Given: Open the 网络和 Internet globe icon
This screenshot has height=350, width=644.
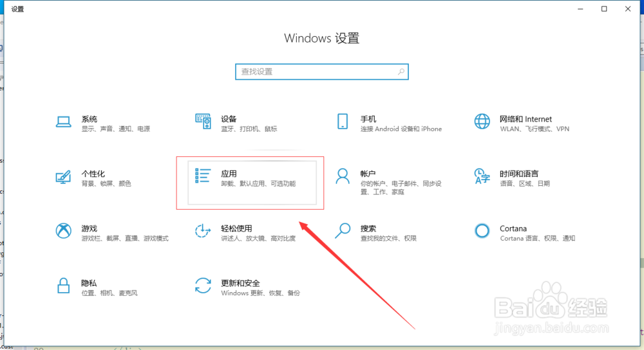Looking at the screenshot, I should [x=482, y=122].
